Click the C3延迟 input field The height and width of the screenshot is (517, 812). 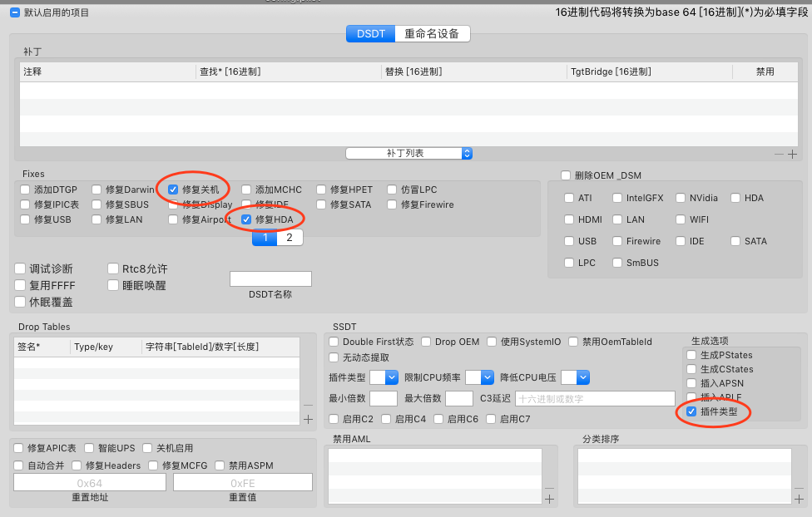595,398
